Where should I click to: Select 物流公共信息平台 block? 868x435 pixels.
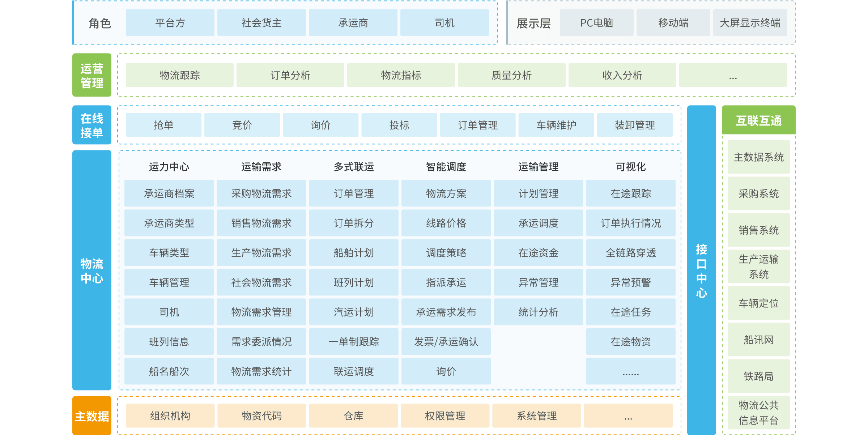pos(758,413)
